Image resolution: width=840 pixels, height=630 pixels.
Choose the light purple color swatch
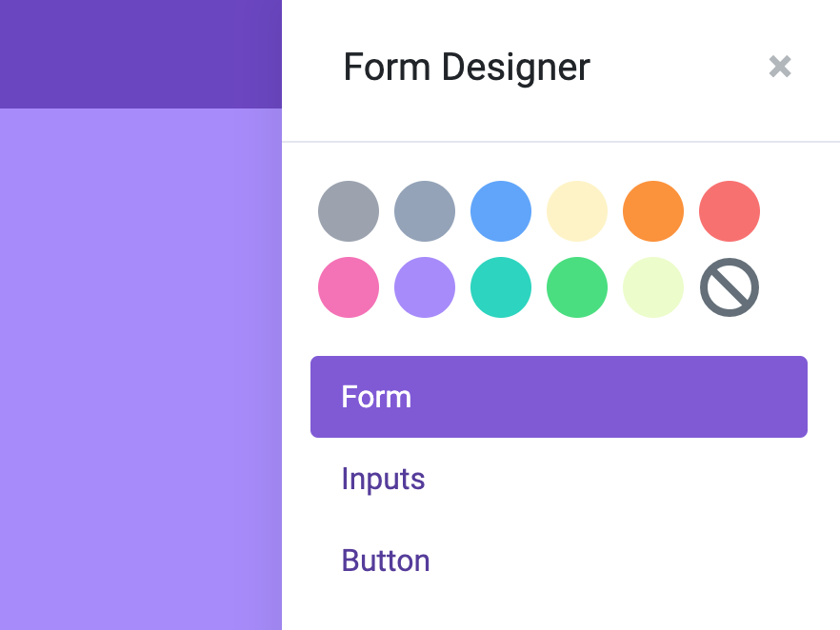(425, 287)
